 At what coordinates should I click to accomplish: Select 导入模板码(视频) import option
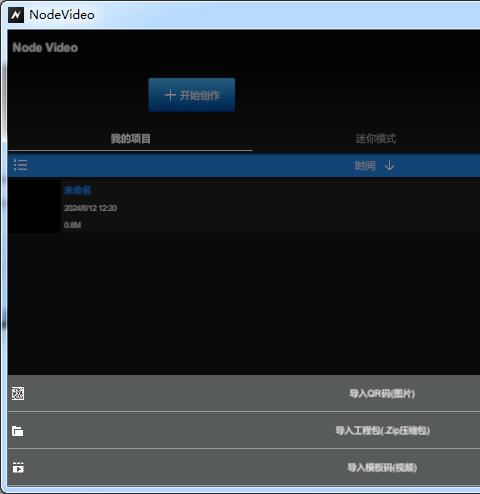[382, 468]
